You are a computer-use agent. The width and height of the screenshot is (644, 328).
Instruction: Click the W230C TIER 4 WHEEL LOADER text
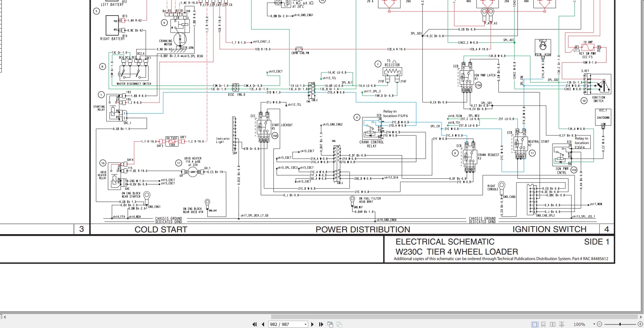point(457,252)
